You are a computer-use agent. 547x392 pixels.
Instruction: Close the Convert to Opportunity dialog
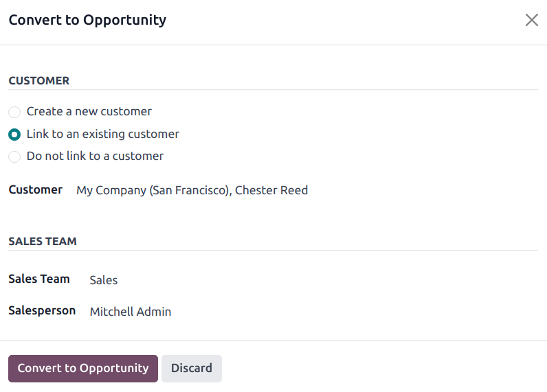[531, 20]
